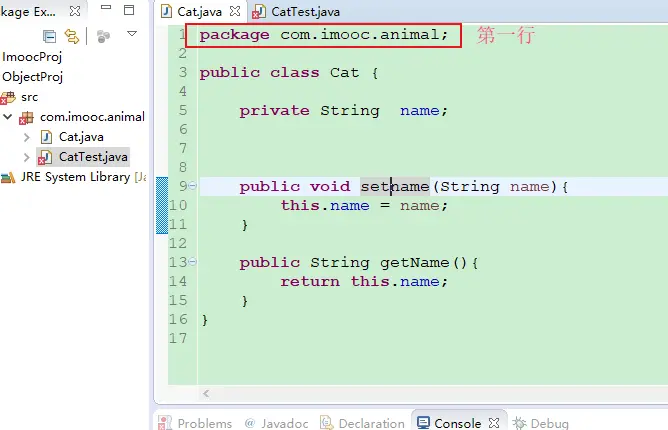Maximize the Package Explorer panel
This screenshot has width=668, height=430.
point(129,10)
